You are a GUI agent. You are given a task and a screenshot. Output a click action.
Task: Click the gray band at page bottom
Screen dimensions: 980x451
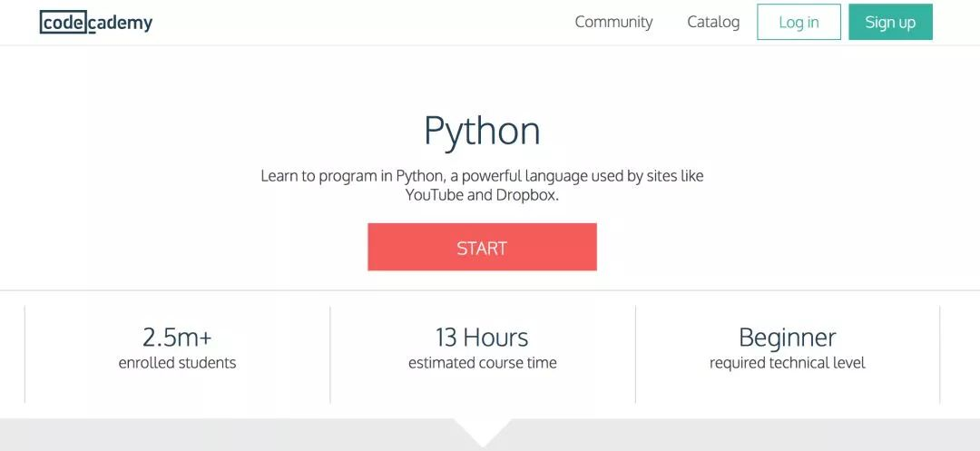pyautogui.click(x=227, y=436)
